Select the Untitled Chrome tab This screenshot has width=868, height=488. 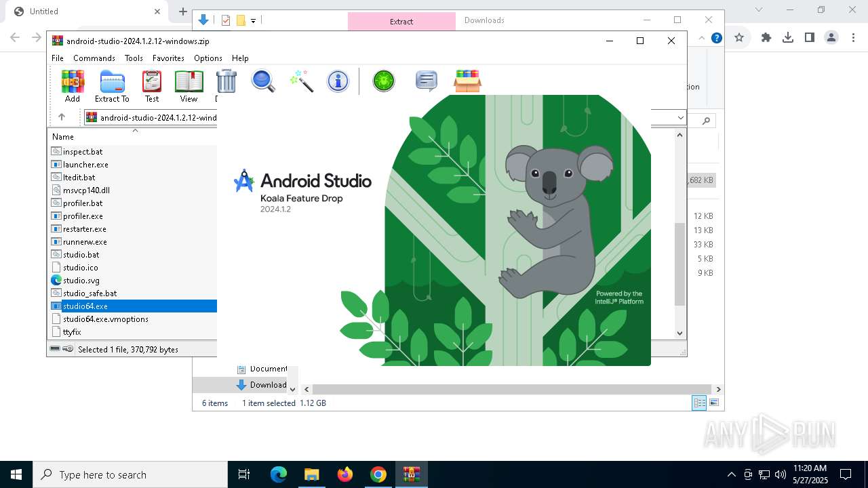tap(88, 12)
